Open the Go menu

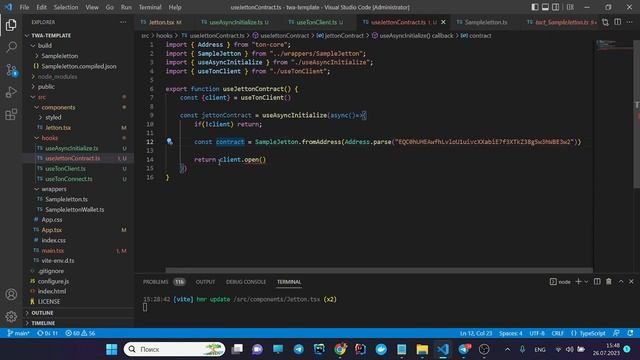[x=109, y=7]
